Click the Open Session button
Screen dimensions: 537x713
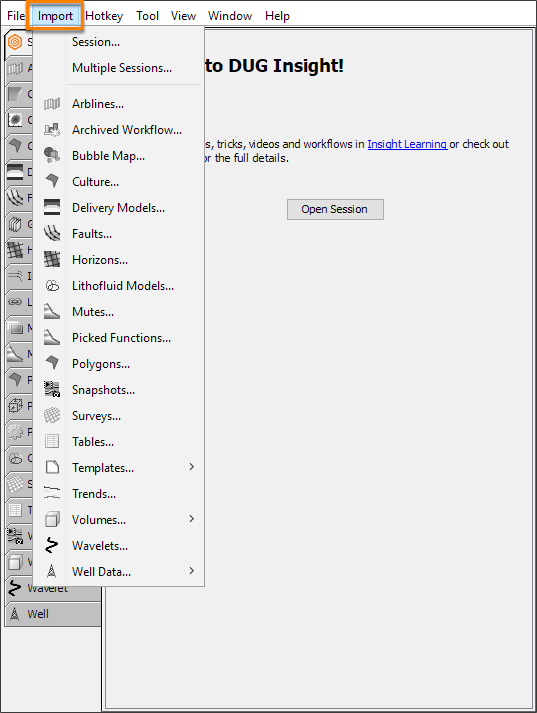pyautogui.click(x=335, y=209)
